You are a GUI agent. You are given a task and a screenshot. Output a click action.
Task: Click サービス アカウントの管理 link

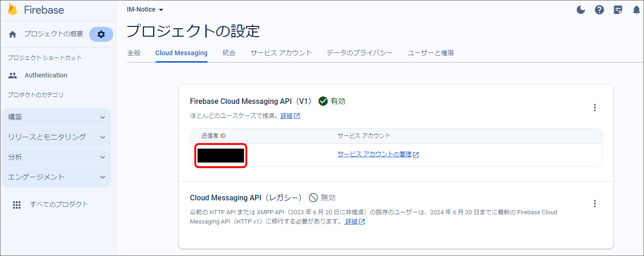pyautogui.click(x=374, y=154)
